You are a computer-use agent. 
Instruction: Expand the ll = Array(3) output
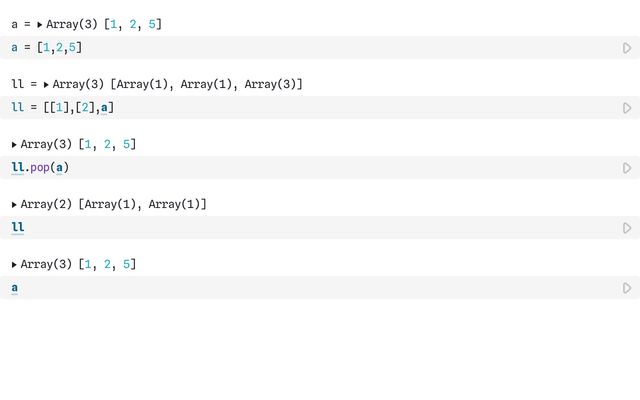46,84
